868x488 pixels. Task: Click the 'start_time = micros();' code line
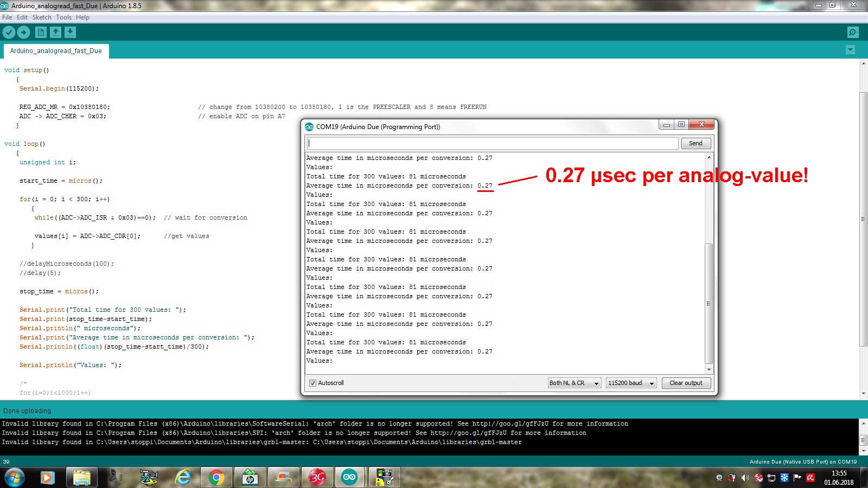[x=61, y=181]
